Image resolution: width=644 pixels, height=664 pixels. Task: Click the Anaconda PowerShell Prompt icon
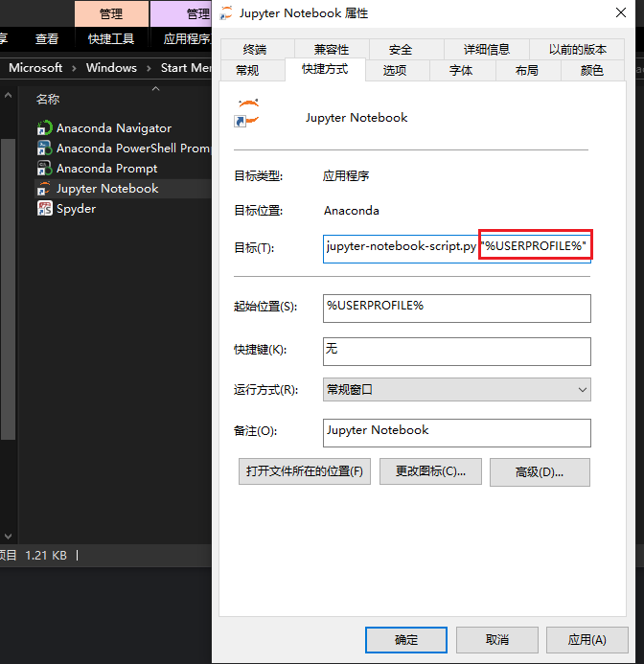click(x=44, y=149)
